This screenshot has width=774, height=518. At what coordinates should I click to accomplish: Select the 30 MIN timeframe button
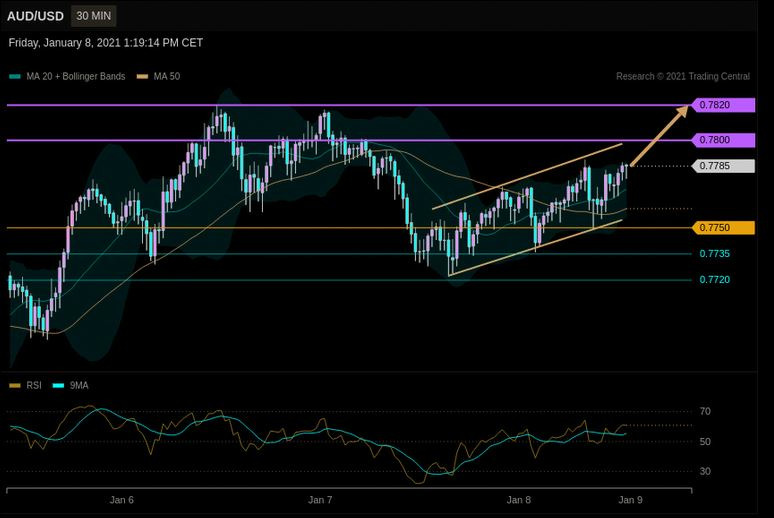(94, 16)
